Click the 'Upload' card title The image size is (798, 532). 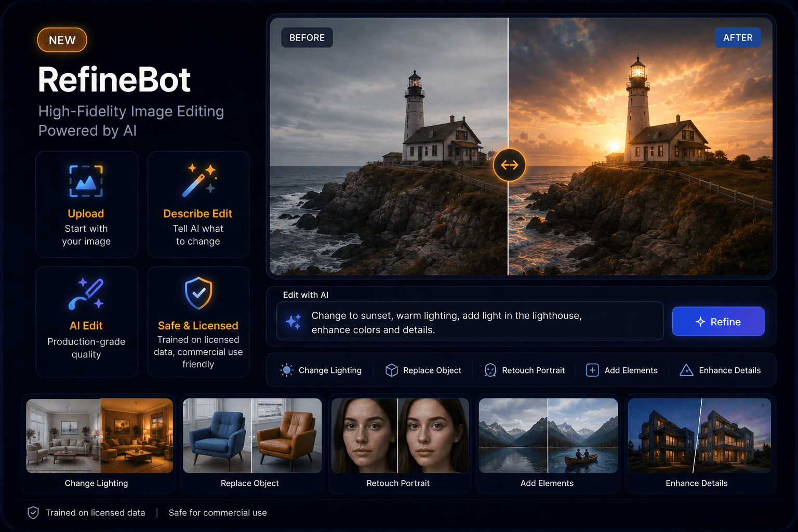point(86,214)
